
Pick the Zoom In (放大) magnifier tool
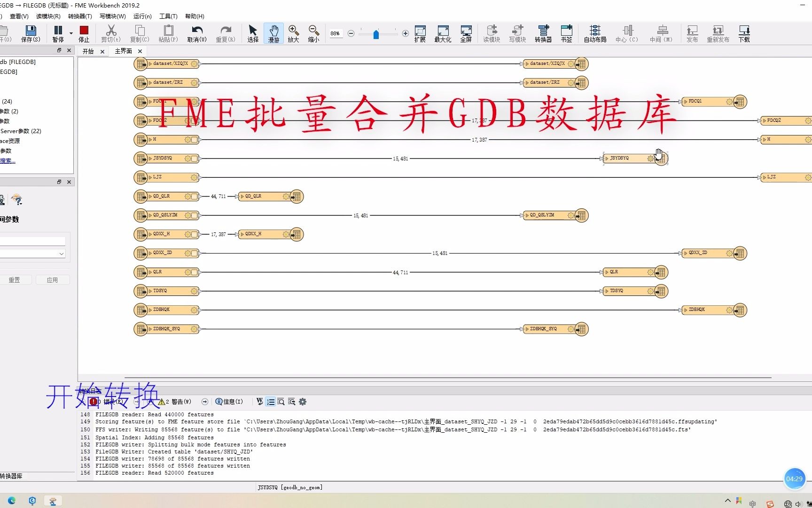(293, 34)
